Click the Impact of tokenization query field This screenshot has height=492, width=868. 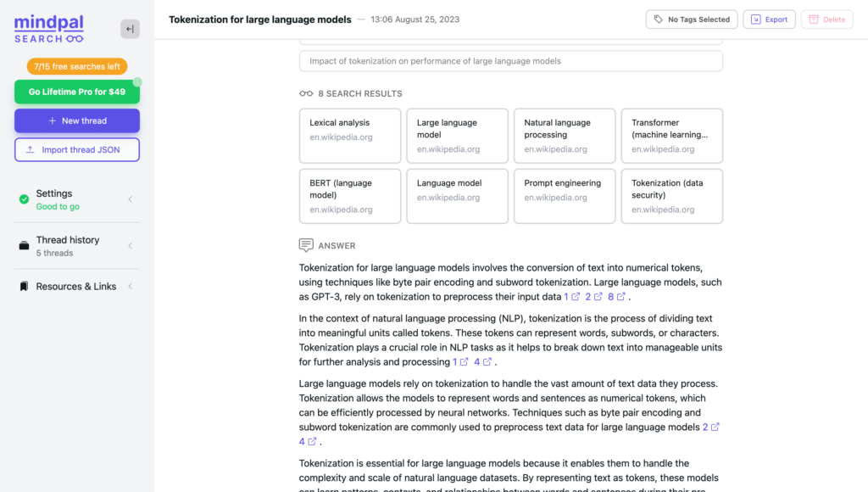tap(510, 61)
